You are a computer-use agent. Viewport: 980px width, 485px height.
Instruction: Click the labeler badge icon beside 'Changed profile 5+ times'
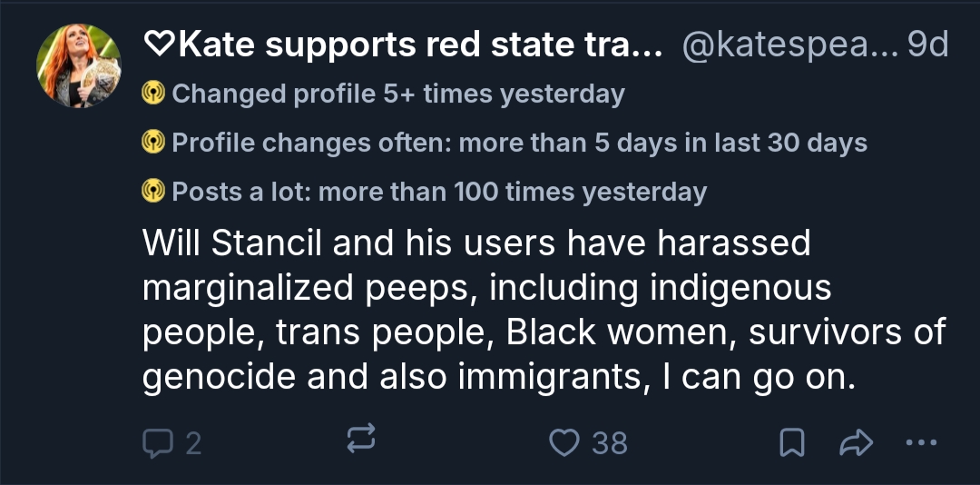tap(153, 94)
